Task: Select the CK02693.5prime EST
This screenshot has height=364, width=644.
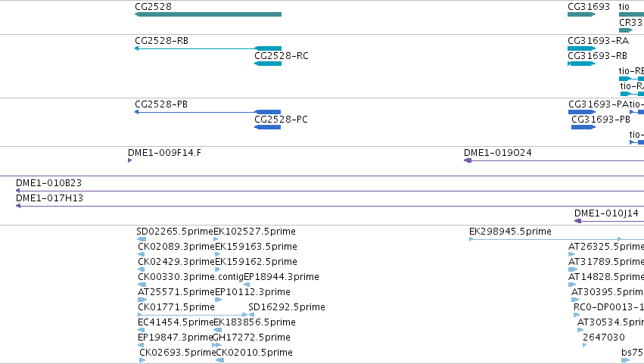Action: coord(142,360)
